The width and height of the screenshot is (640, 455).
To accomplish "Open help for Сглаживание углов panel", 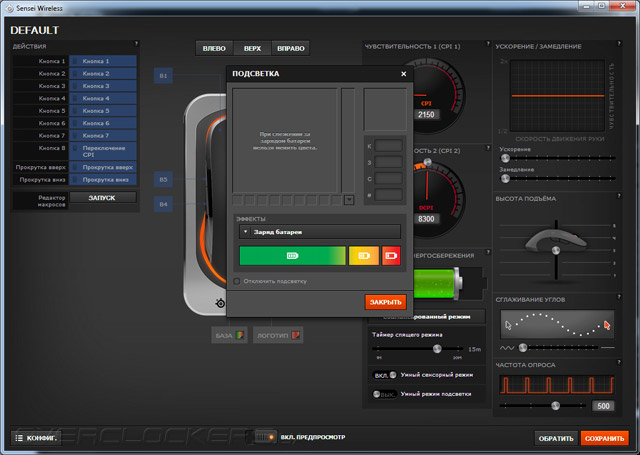I will [x=619, y=297].
